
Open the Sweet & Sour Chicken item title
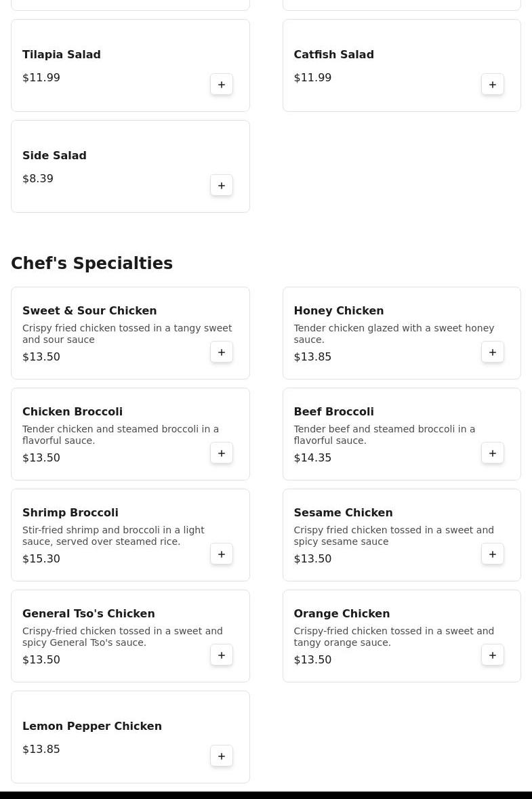(89, 311)
